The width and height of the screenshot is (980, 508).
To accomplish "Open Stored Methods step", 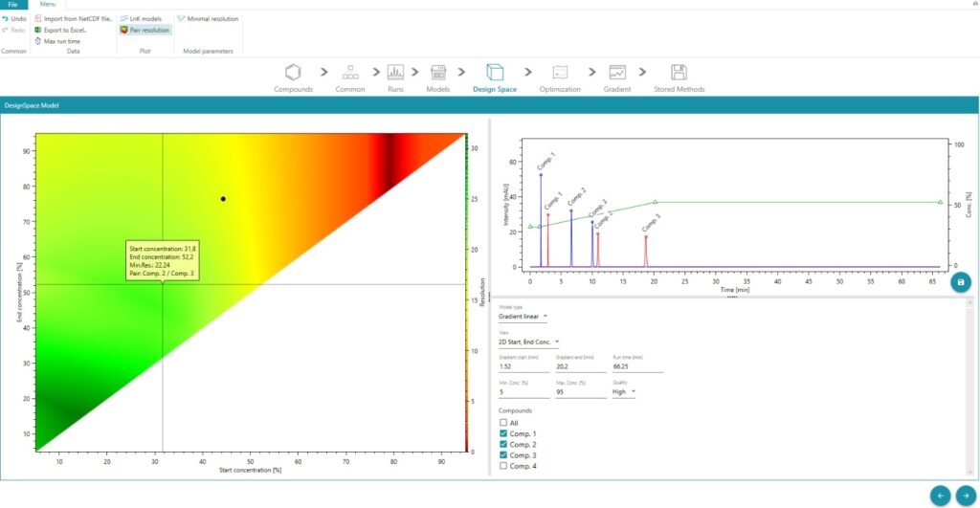I will [679, 74].
